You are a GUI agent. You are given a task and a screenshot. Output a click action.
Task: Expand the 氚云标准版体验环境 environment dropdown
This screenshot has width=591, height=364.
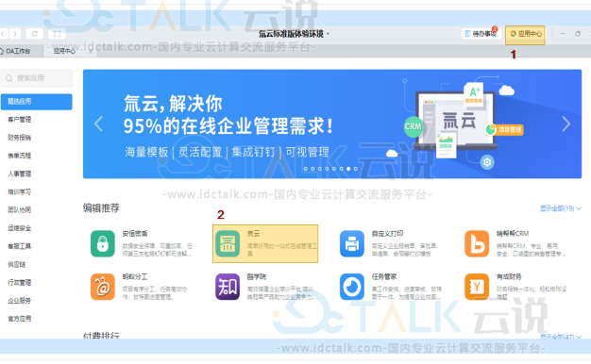click(x=294, y=34)
